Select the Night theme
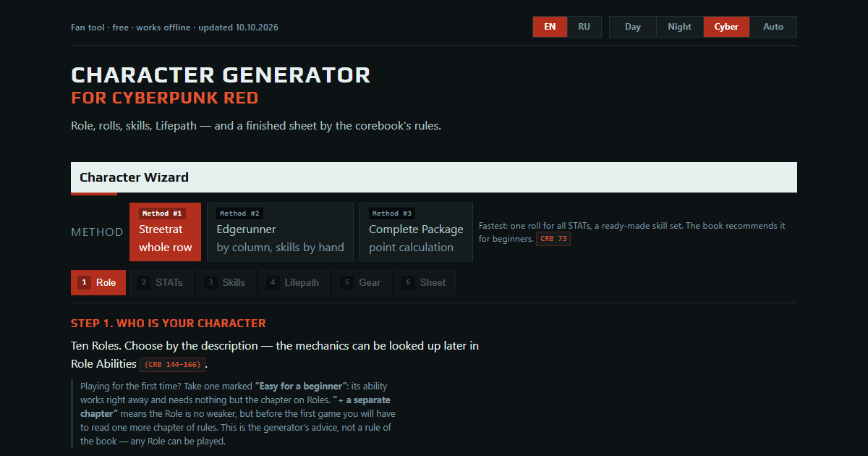Screen dimensions: 868x456 coord(680,27)
